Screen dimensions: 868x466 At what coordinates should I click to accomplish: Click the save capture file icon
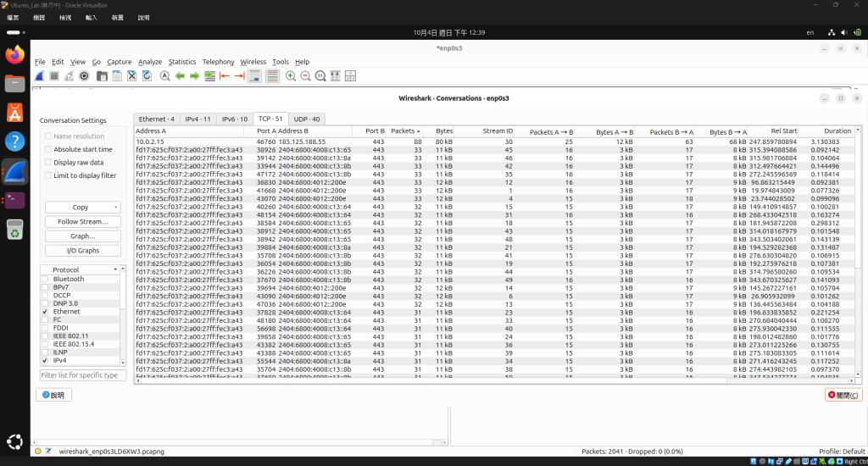tap(117, 75)
